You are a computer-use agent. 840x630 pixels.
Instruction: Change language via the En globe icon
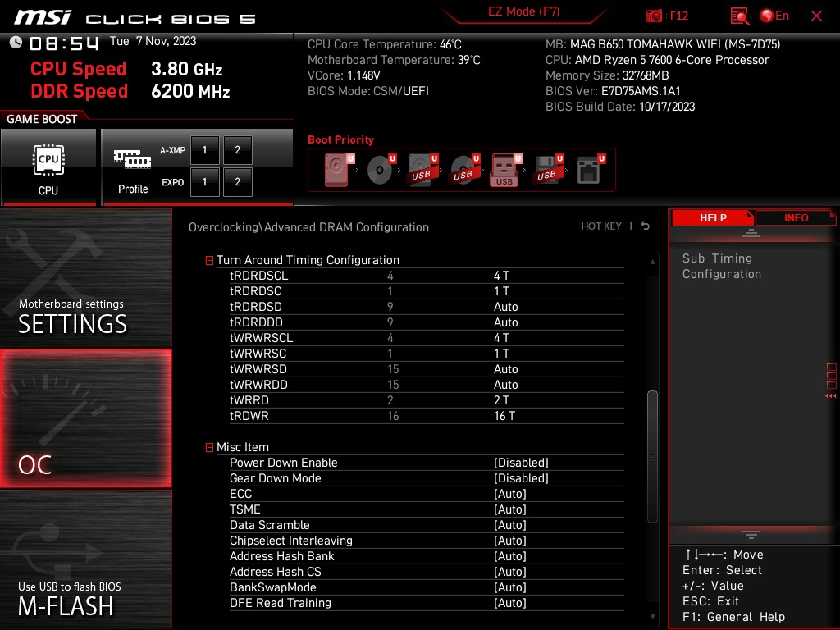click(x=774, y=16)
